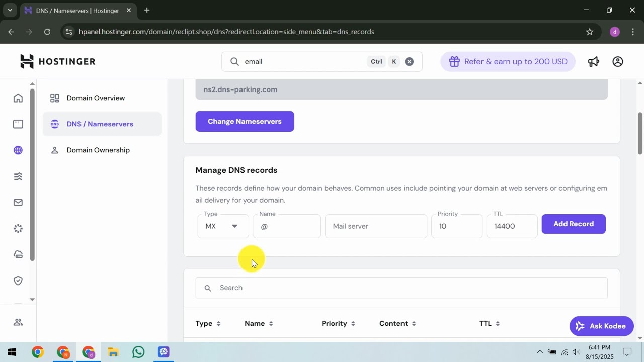Open volume control in system tray

[x=576, y=352]
